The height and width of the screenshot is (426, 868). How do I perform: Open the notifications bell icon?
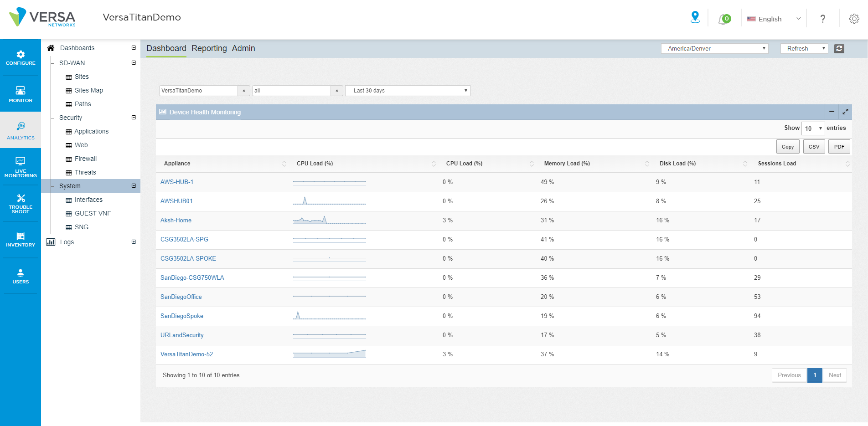(724, 19)
